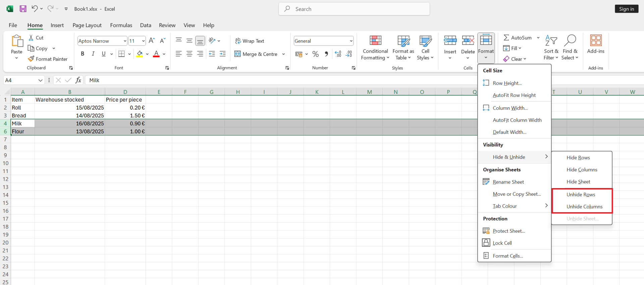Toggle Underline formatting
This screenshot has width=644, height=285.
coord(104,54)
